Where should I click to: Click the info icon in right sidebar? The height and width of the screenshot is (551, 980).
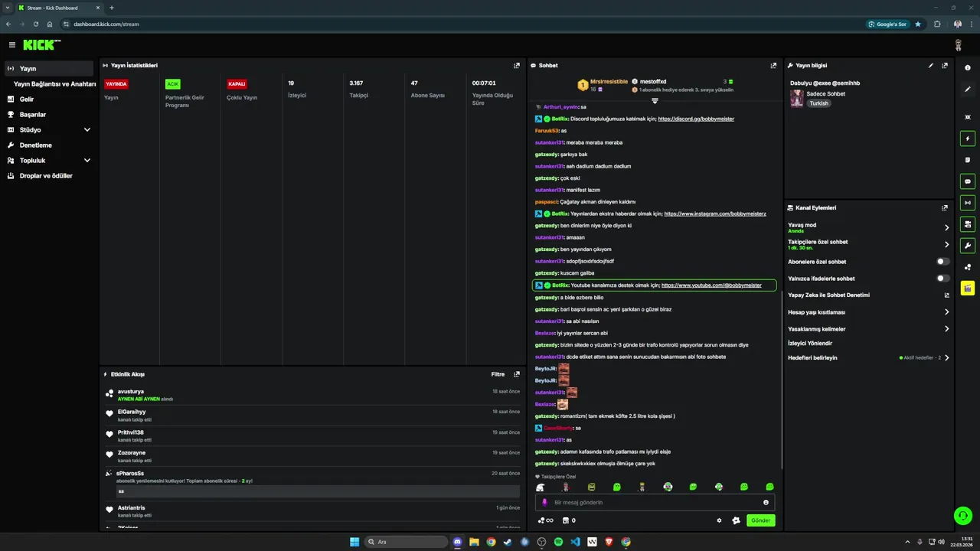click(968, 68)
